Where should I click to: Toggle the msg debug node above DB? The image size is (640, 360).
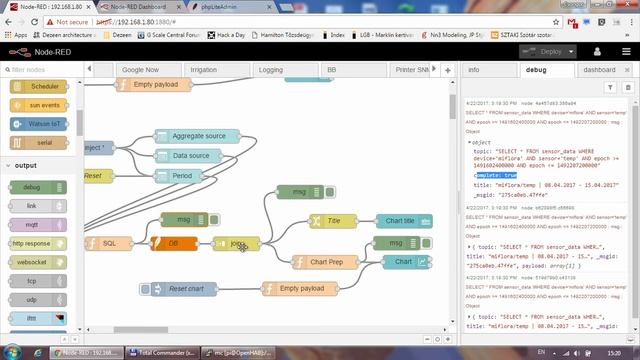click(214, 220)
